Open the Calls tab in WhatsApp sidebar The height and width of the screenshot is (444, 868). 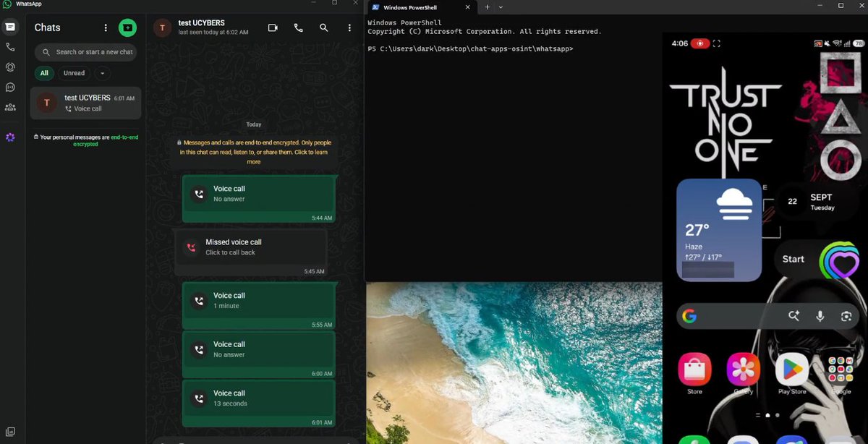pyautogui.click(x=10, y=47)
